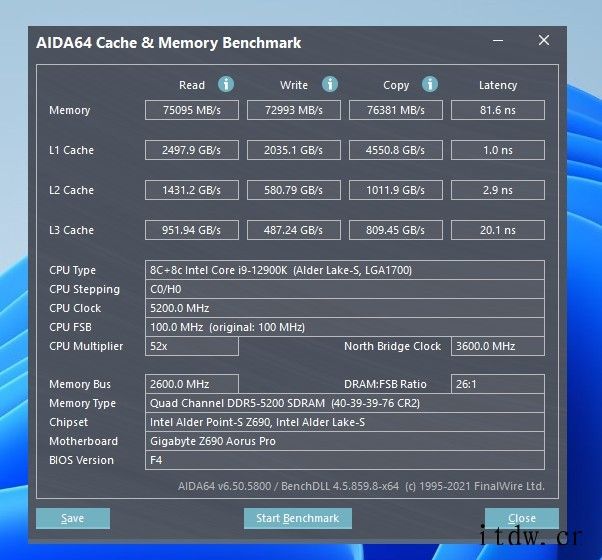The image size is (602, 560).
Task: Click the CPU Multiplier value 52x
Action: (192, 346)
